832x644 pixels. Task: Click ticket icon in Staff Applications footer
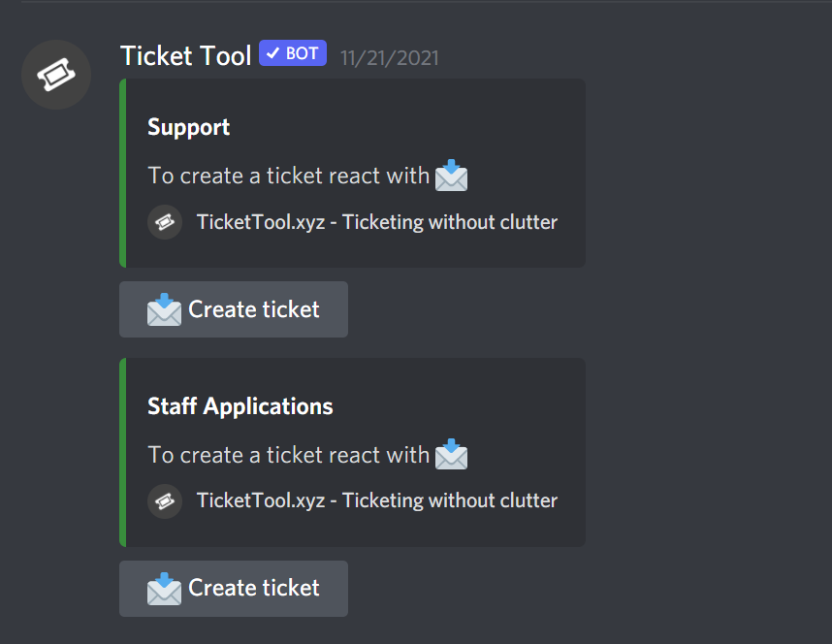coord(165,501)
